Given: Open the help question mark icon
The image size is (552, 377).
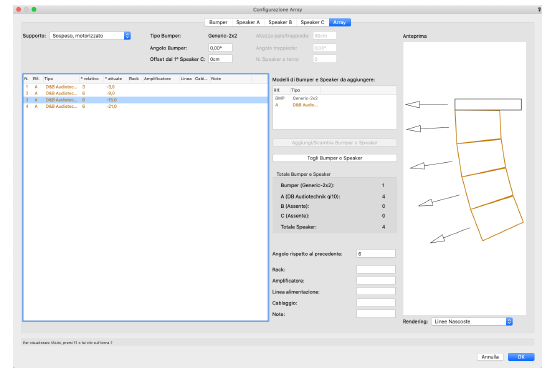Looking at the screenshot, I should point(539,10).
